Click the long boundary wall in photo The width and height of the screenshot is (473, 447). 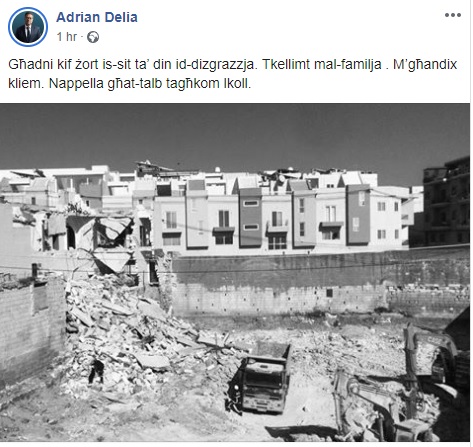click(x=320, y=283)
